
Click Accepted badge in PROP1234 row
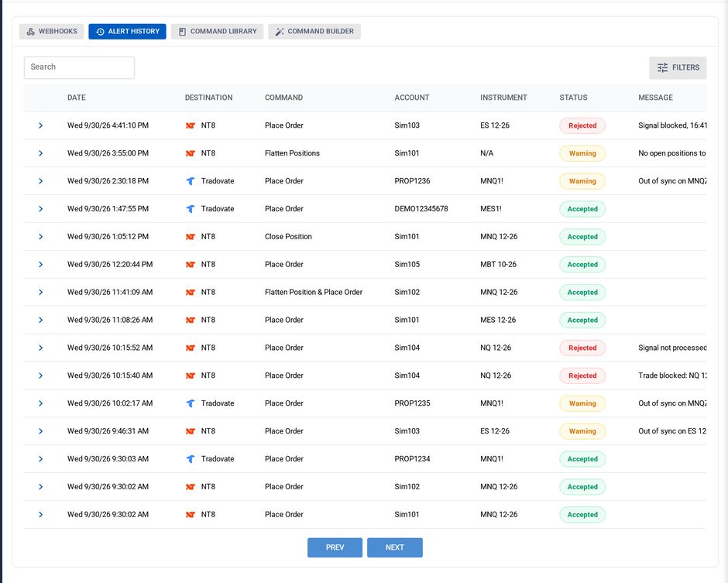(582, 459)
